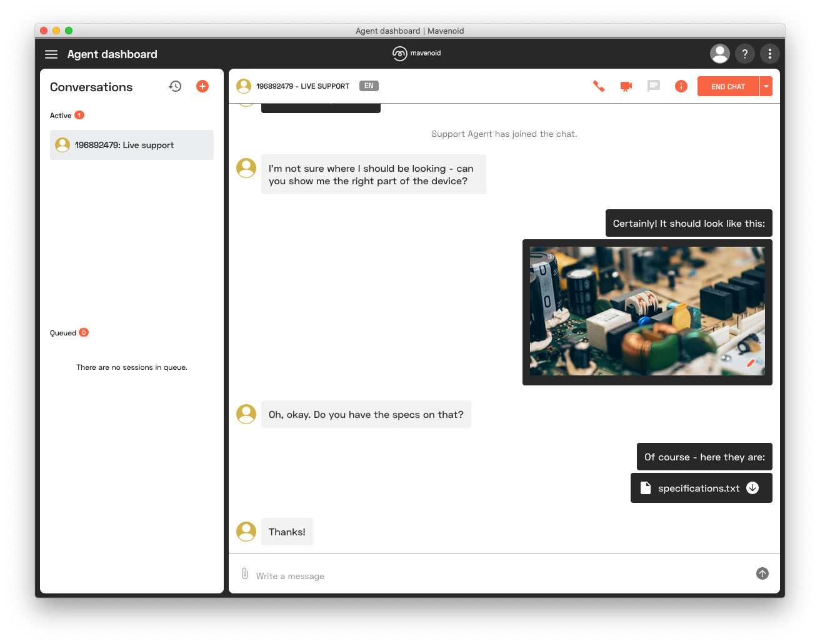Open the help question mark icon
The width and height of the screenshot is (820, 644).
pos(745,54)
